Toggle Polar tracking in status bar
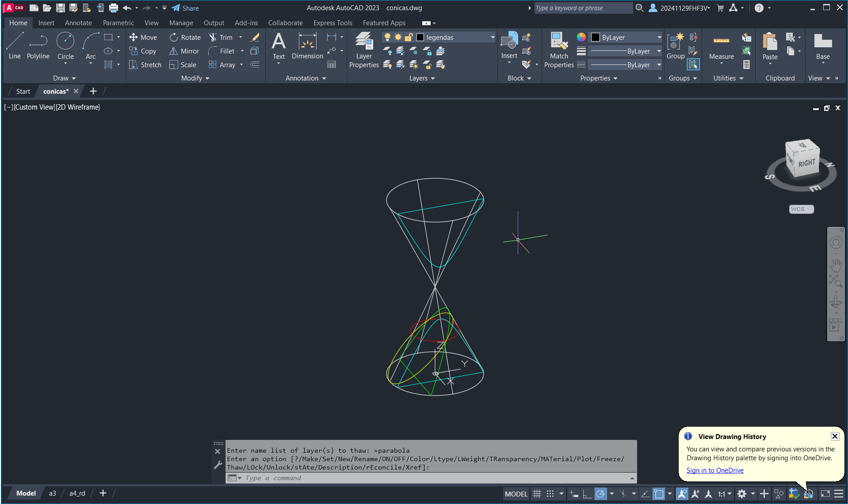Screen dimensions: 848x504 point(600,494)
